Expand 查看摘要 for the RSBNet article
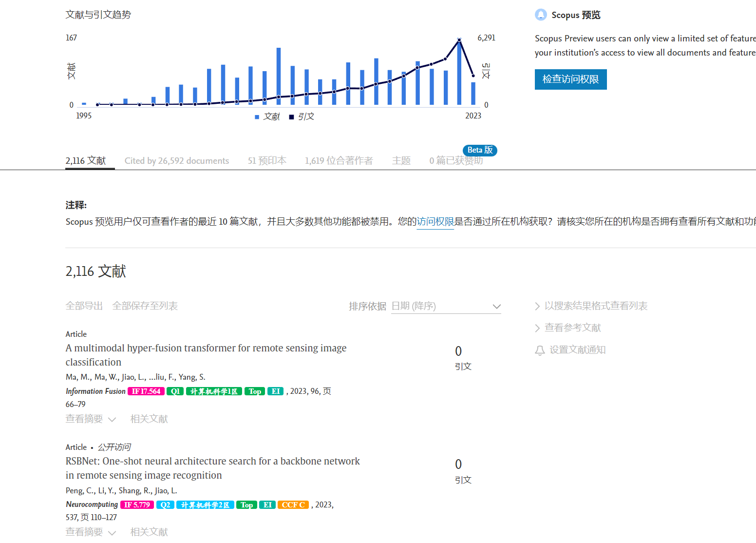756x543 pixels. point(91,532)
